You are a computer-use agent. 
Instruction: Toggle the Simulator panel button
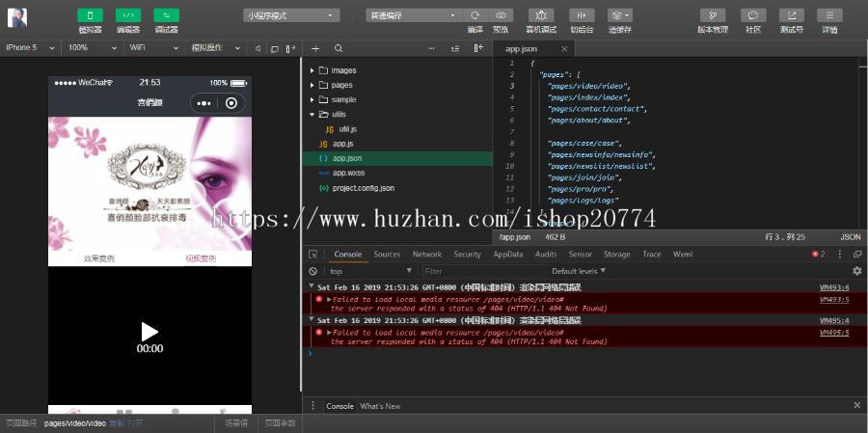(91, 15)
